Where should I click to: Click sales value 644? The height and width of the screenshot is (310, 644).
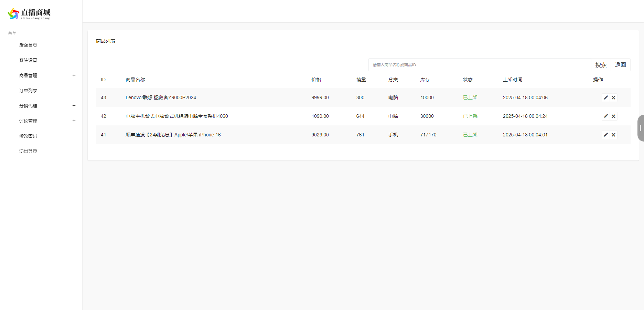pos(360,116)
